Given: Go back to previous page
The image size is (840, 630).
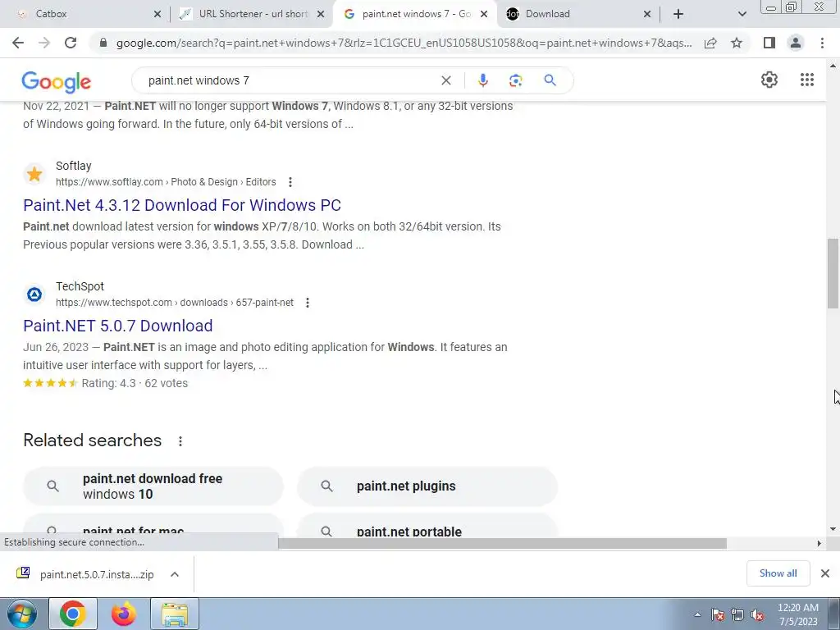Looking at the screenshot, I should coord(18,43).
